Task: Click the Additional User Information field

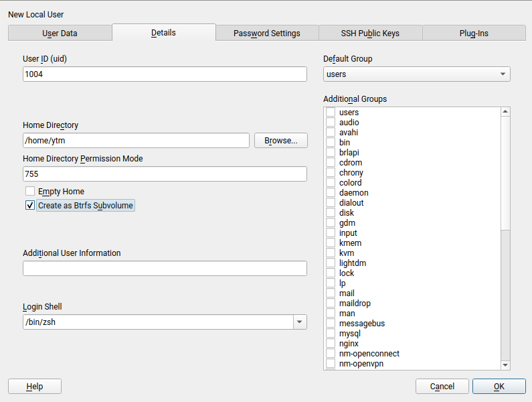Action: 165,269
